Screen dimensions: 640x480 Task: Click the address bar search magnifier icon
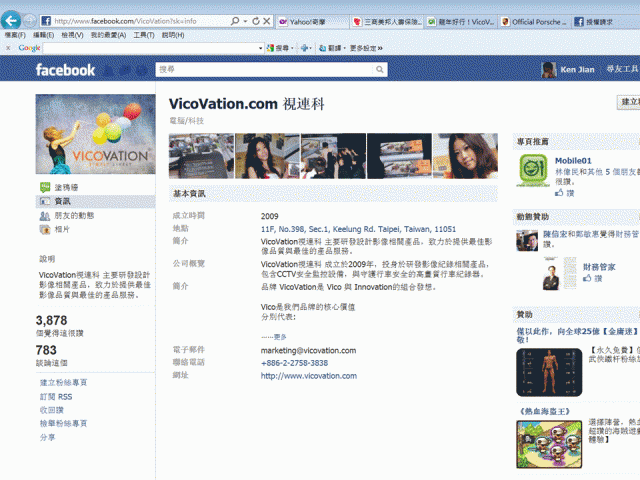pos(235,21)
